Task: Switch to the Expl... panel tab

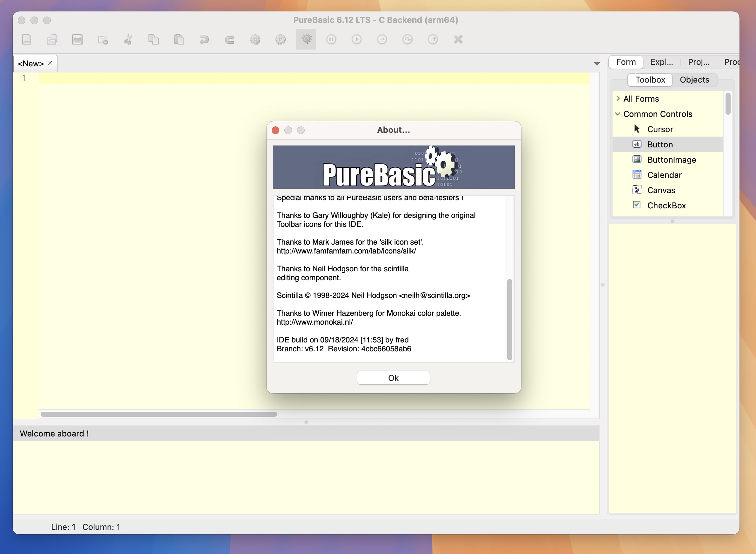Action: pyautogui.click(x=661, y=62)
